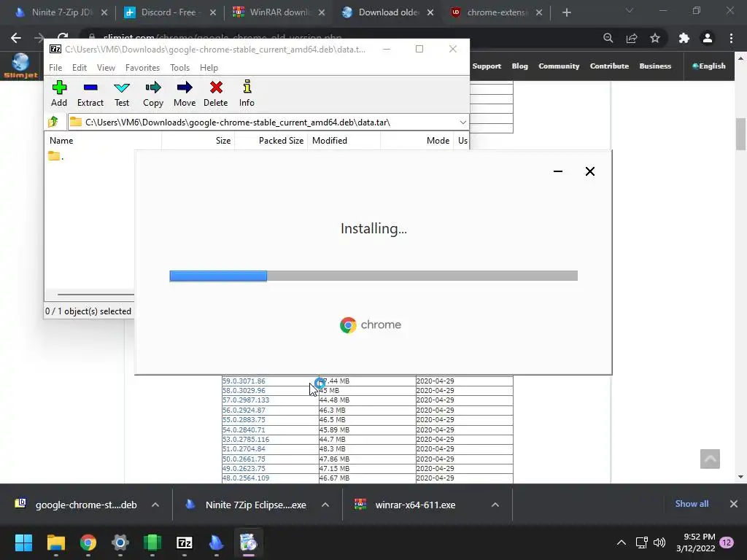The width and height of the screenshot is (747, 560).
Task: Go back with the browser back arrow
Action: [16, 38]
